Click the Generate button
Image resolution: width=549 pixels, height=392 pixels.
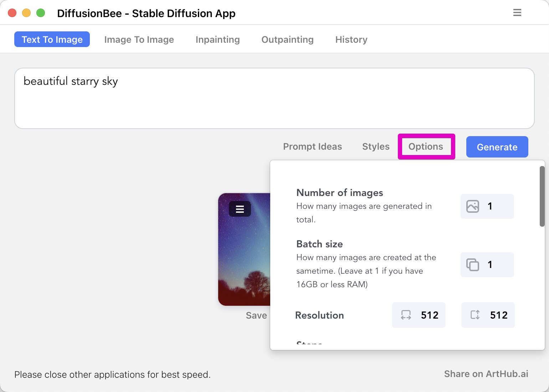(497, 147)
